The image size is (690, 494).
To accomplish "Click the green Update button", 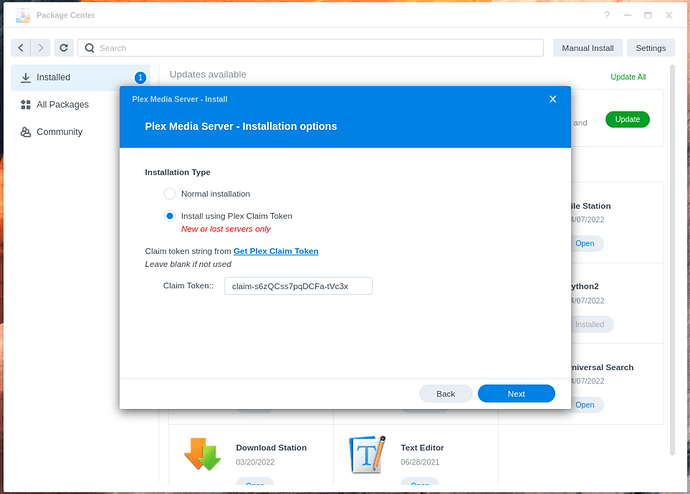I will tap(627, 119).
